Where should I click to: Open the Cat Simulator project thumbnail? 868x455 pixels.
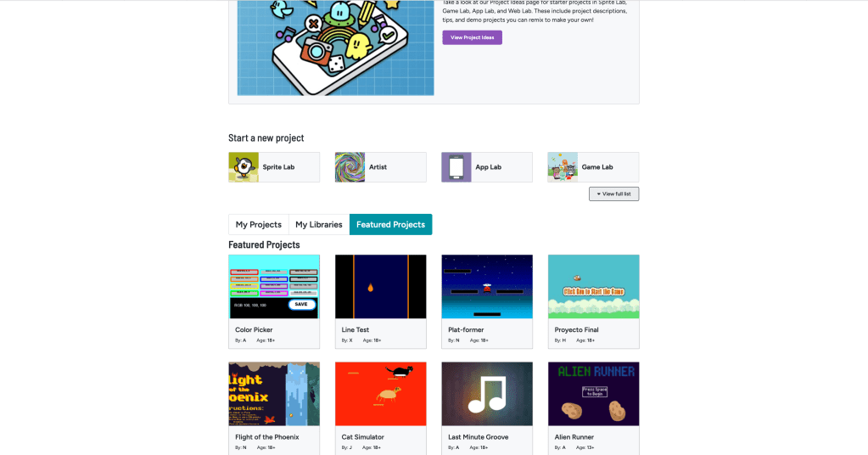381,394
